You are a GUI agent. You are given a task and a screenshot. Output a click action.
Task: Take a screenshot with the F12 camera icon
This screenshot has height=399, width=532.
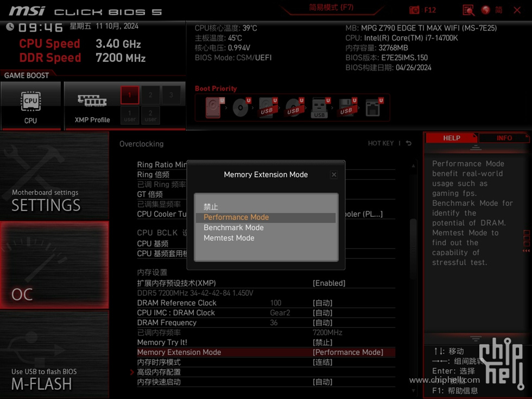(x=414, y=10)
